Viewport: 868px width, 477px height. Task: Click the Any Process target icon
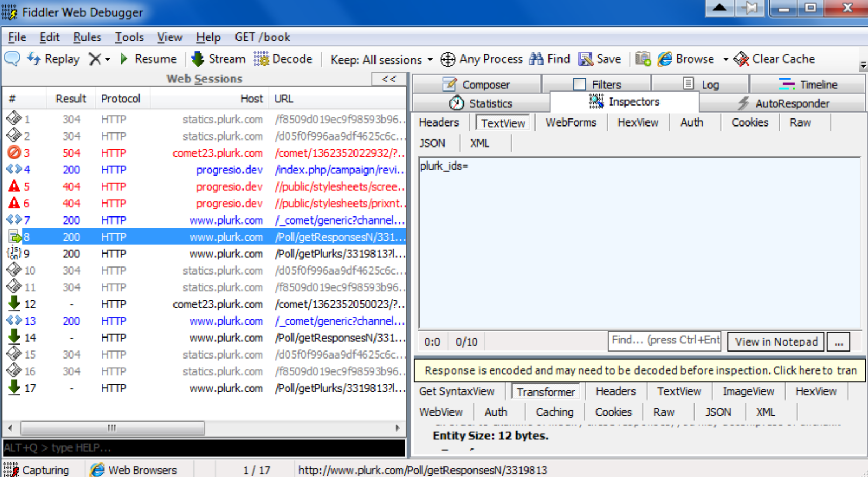click(x=448, y=59)
